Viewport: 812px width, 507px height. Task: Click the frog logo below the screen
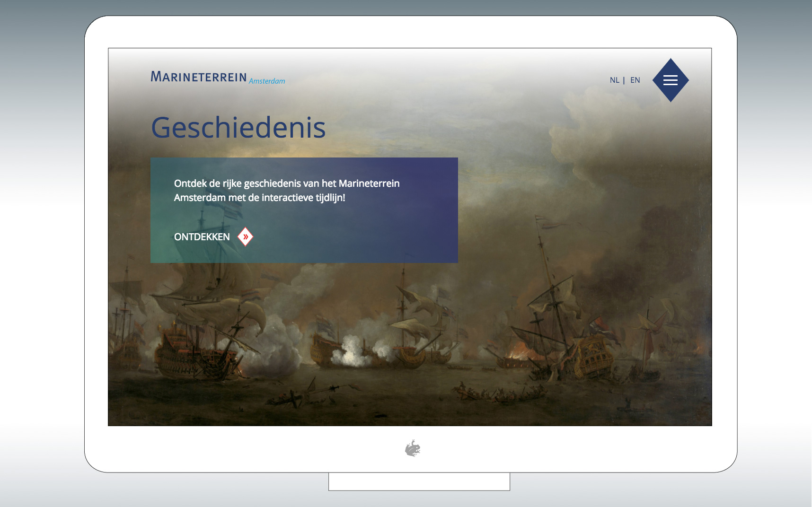(x=413, y=448)
